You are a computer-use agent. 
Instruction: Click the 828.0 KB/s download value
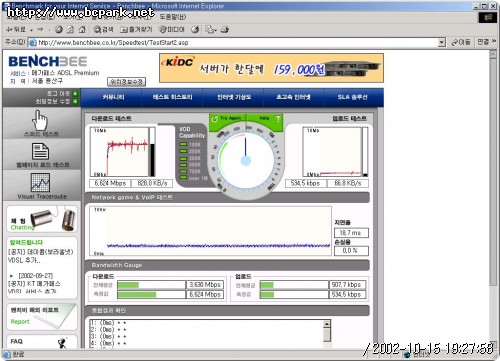pos(152,183)
